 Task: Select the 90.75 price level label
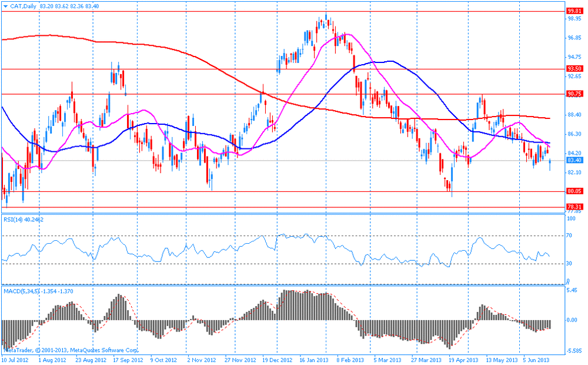pyautogui.click(x=574, y=94)
